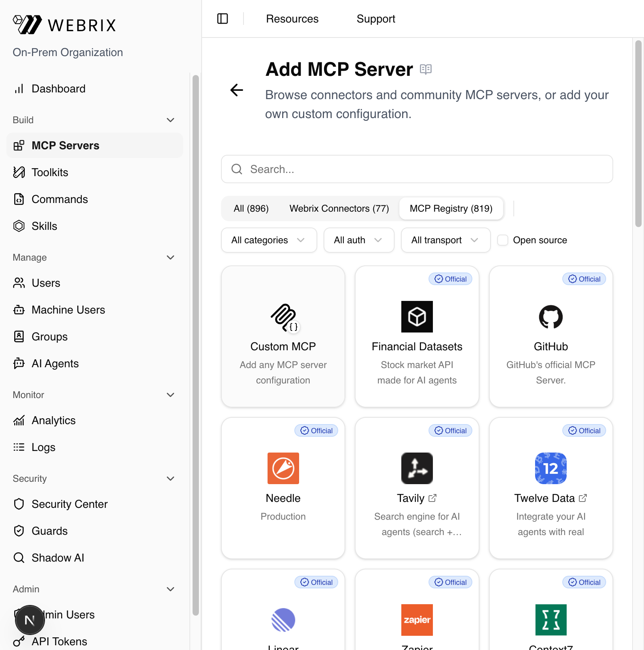Open the Support menu
This screenshot has height=650, width=644.
(376, 19)
